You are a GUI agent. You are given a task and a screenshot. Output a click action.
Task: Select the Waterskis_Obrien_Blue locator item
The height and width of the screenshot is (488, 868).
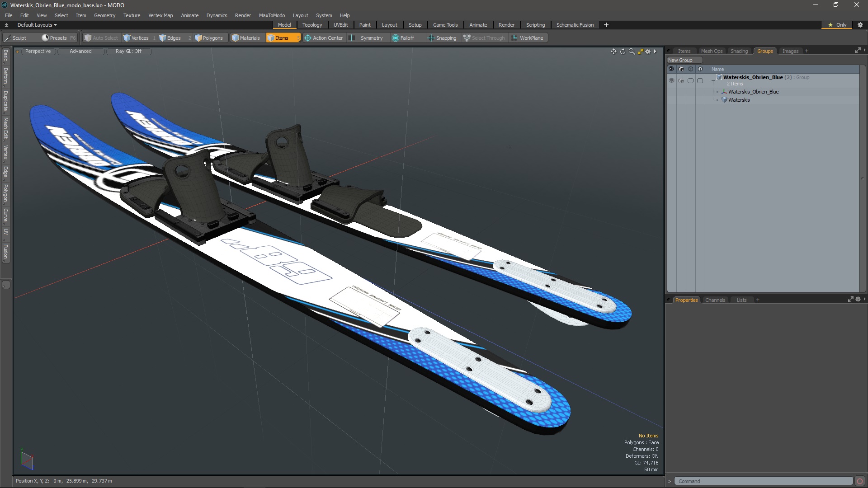(x=753, y=92)
